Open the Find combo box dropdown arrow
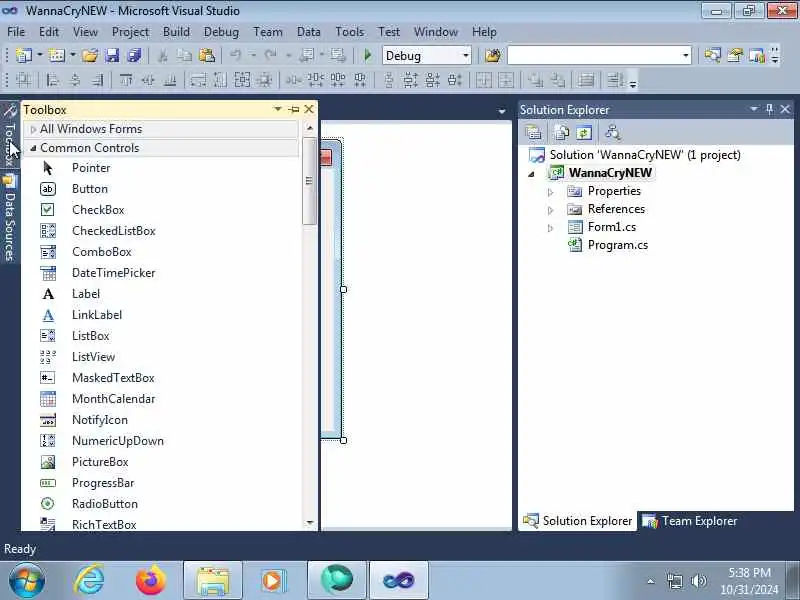The width and height of the screenshot is (800, 600). click(685, 56)
